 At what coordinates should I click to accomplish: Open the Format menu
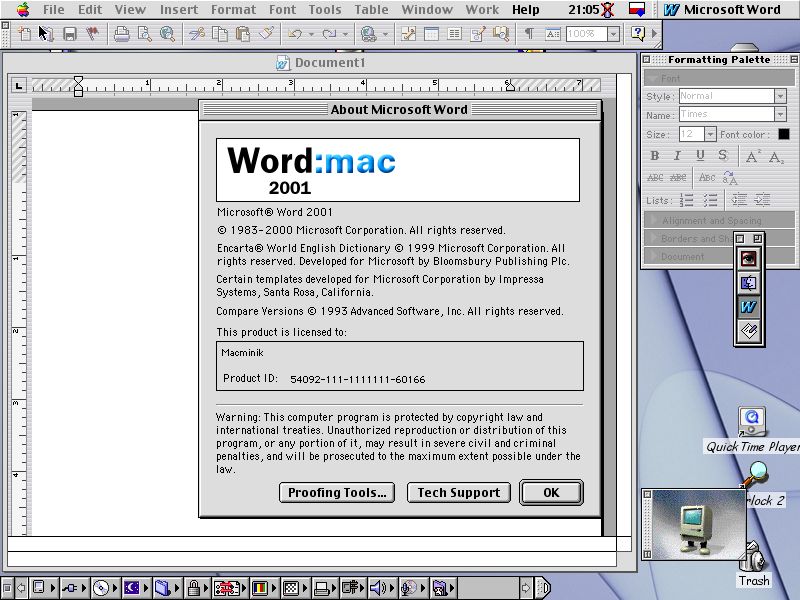click(x=233, y=9)
